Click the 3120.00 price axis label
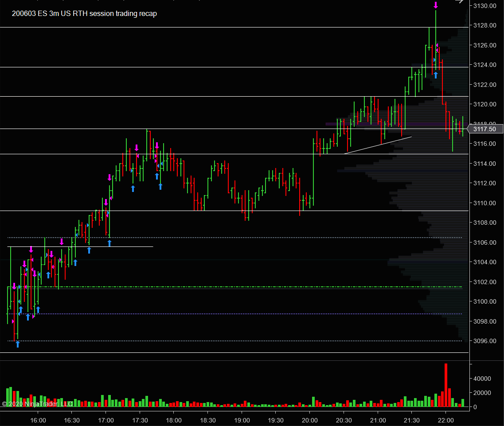 tap(484, 105)
